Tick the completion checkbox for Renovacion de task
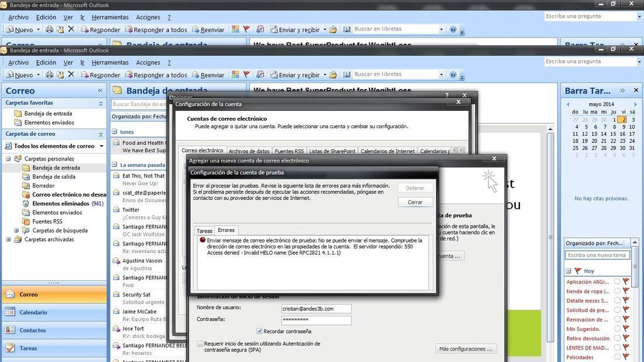644x362 pixels. (x=617, y=319)
